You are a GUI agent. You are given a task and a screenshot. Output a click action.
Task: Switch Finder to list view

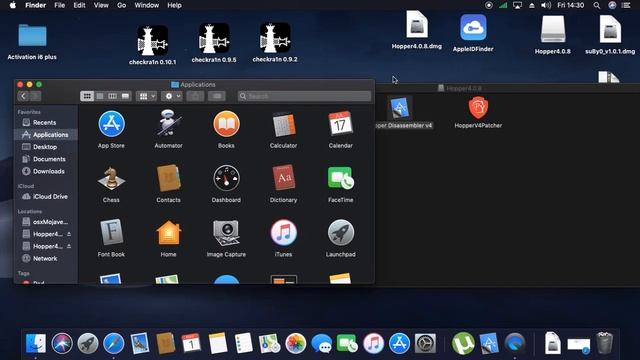pos(100,96)
